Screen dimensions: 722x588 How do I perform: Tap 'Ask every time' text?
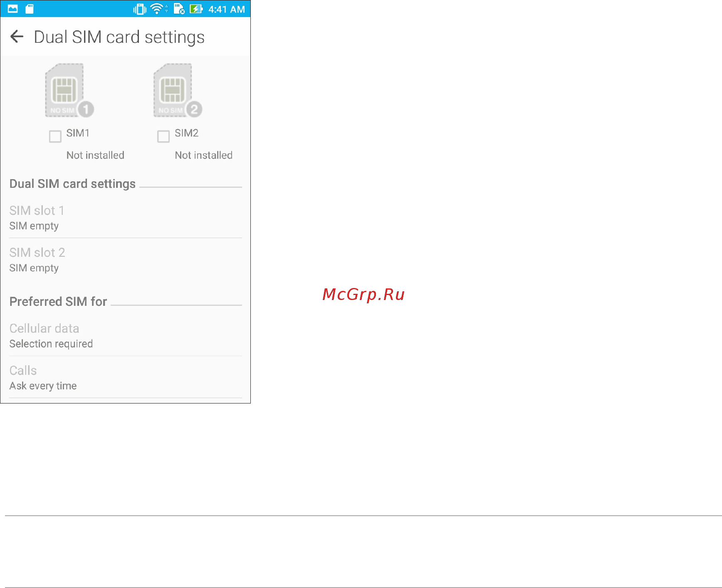(x=43, y=386)
